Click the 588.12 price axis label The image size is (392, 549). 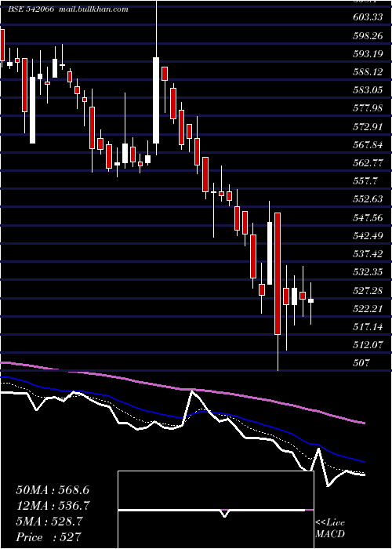368,72
